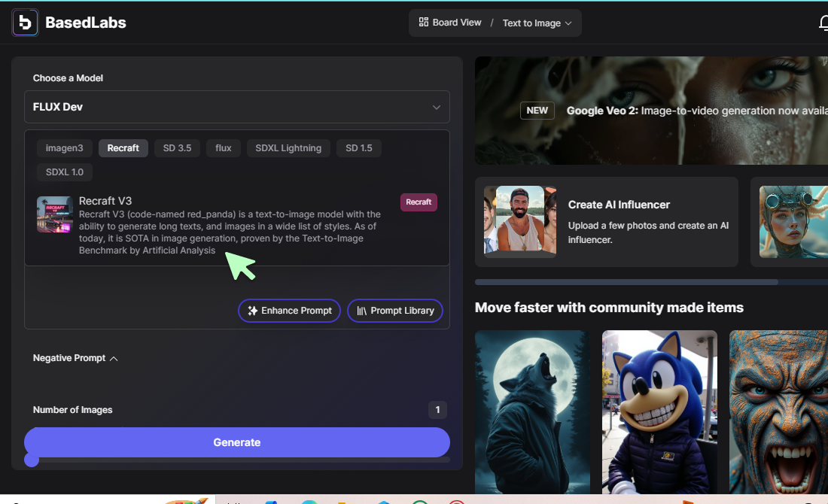
Task: Click the Enhance Prompt button
Action: coord(289,311)
